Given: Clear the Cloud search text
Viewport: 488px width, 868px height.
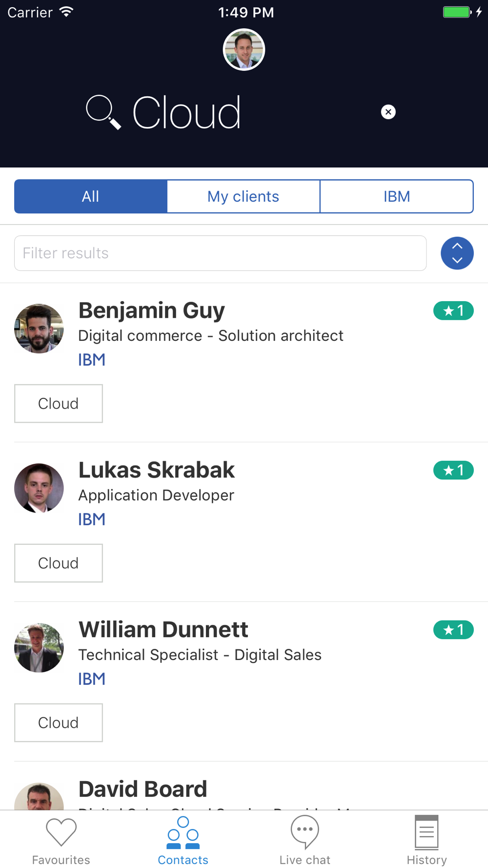Looking at the screenshot, I should pos(388,112).
